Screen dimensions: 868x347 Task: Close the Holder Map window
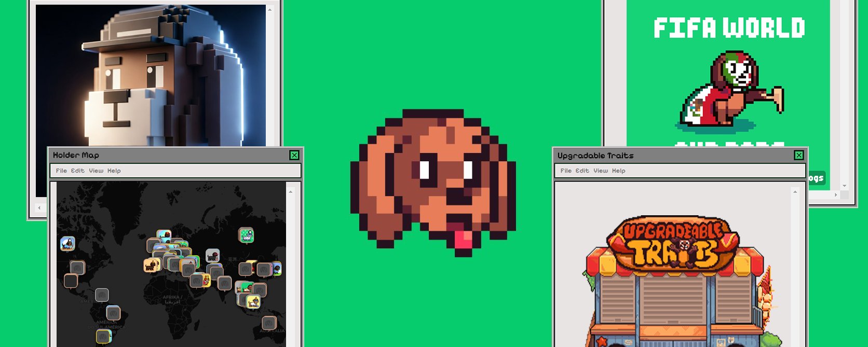coord(294,155)
